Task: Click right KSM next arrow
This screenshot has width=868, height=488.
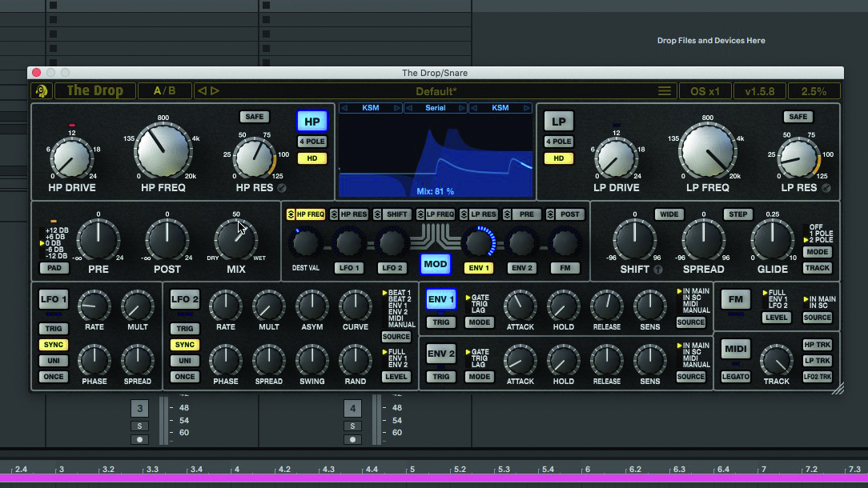Action: 526,108
